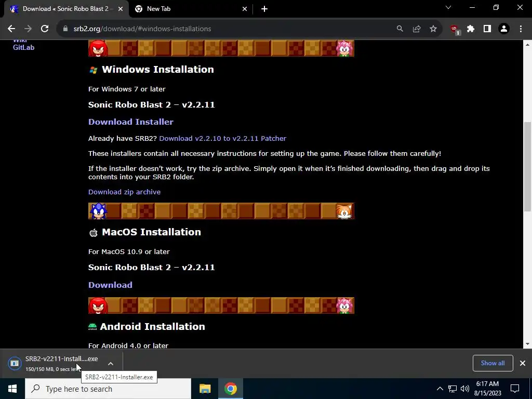532x399 pixels.
Task: Click the Android Installation heading
Action: (152, 327)
